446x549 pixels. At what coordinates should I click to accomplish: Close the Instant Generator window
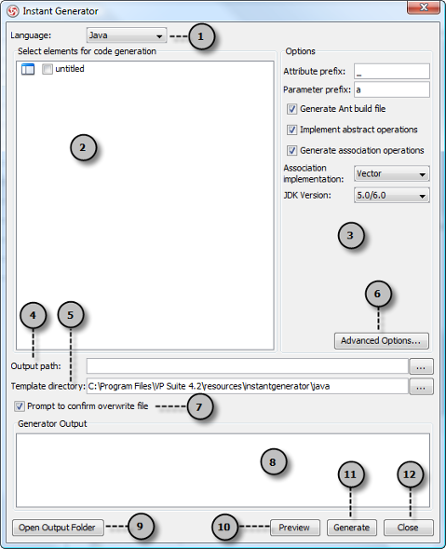click(423, 7)
